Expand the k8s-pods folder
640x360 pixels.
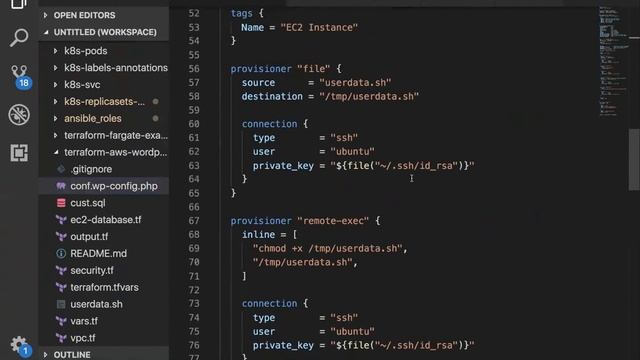pos(104,51)
